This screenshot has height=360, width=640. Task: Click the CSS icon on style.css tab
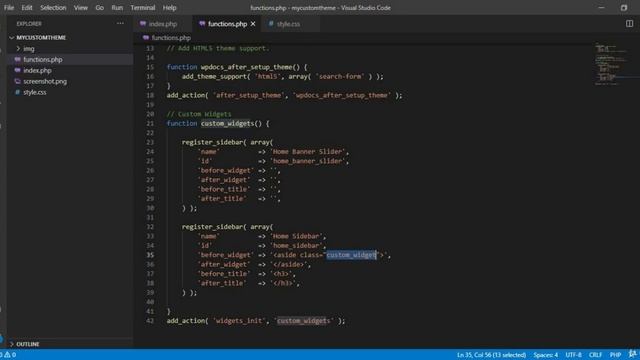pos(271,24)
